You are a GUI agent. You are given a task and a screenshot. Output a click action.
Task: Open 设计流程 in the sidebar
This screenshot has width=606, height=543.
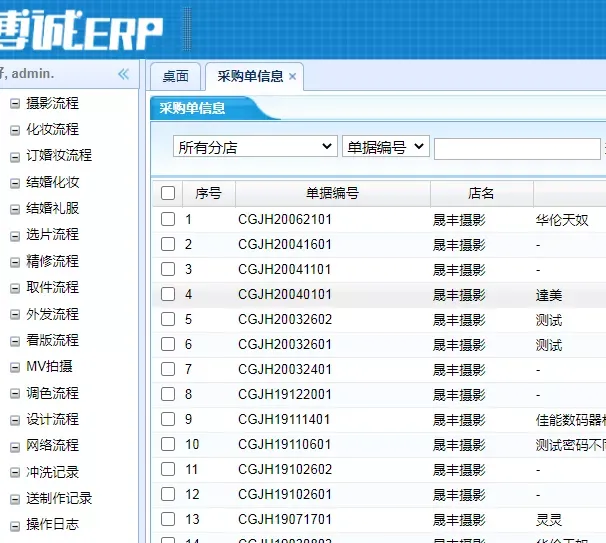pos(52,419)
